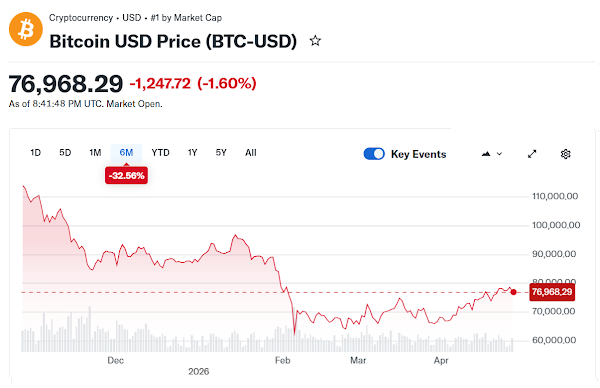Image resolution: width=600 pixels, height=388 pixels.
Task: Click the February low point on chart
Action: pos(294,333)
